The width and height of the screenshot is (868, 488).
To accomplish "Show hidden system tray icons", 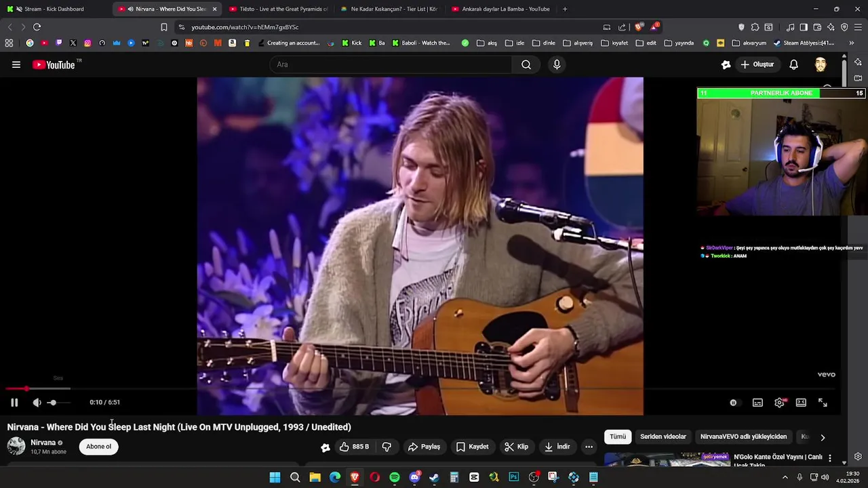I will pyautogui.click(x=785, y=477).
